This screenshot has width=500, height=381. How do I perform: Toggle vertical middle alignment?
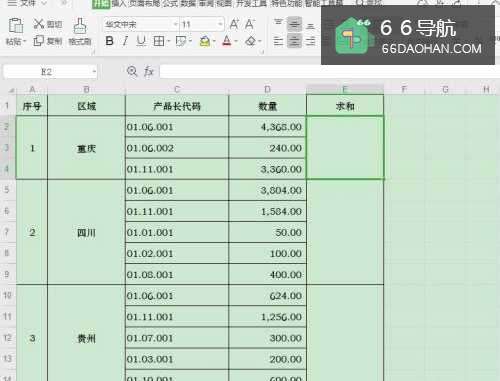[x=294, y=24]
